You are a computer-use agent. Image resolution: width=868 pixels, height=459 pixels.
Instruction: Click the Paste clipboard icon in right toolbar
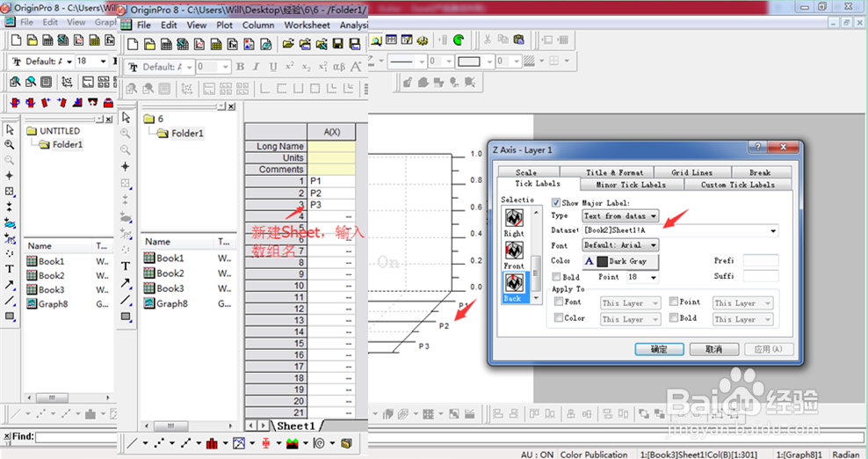point(518,40)
